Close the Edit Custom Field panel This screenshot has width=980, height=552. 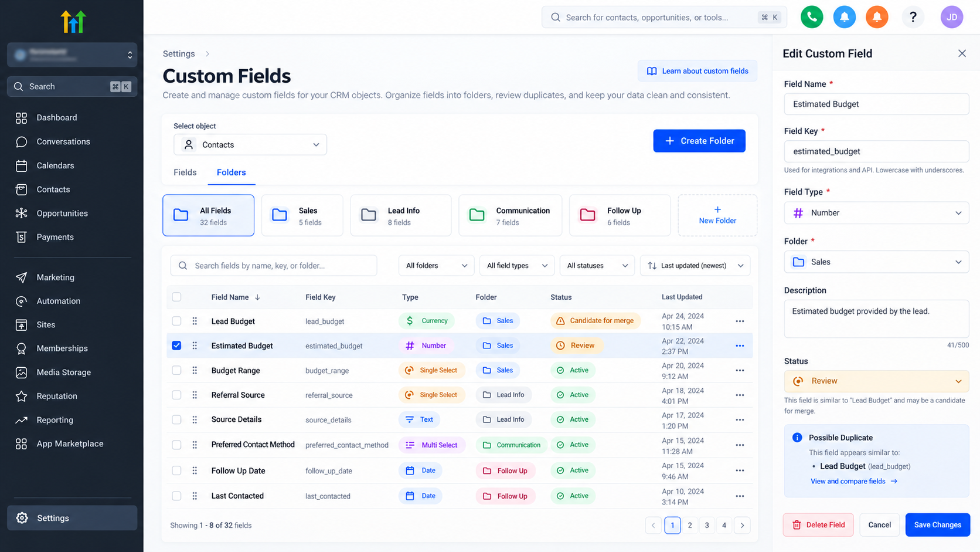point(962,53)
